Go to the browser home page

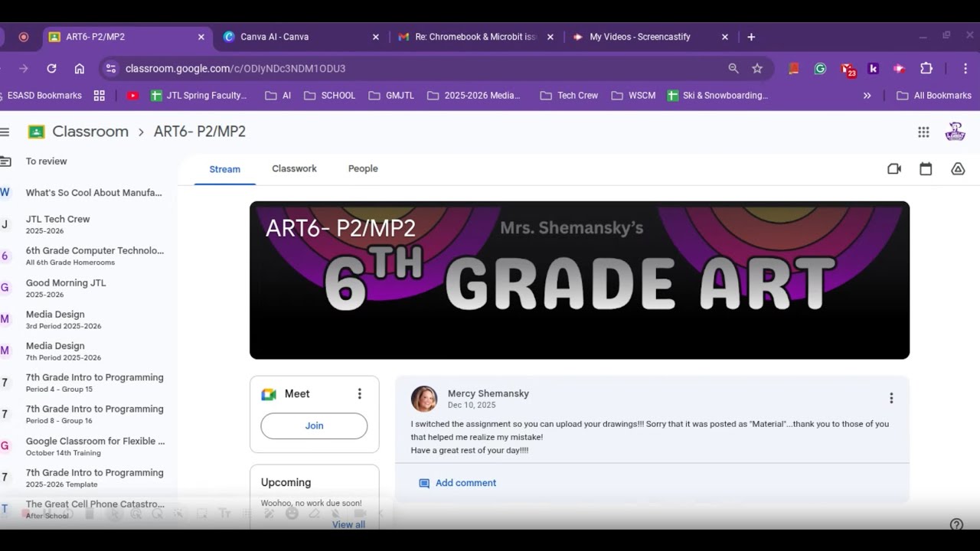pos(79,68)
